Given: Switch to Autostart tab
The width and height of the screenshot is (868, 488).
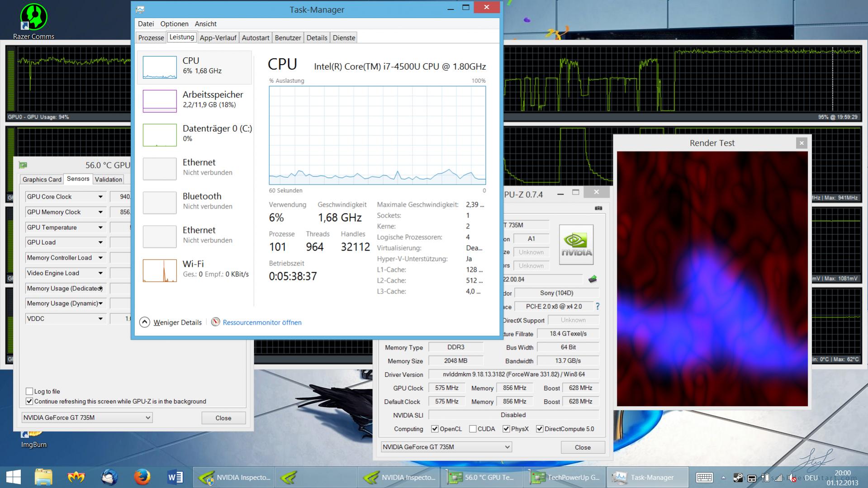Looking at the screenshot, I should (256, 38).
